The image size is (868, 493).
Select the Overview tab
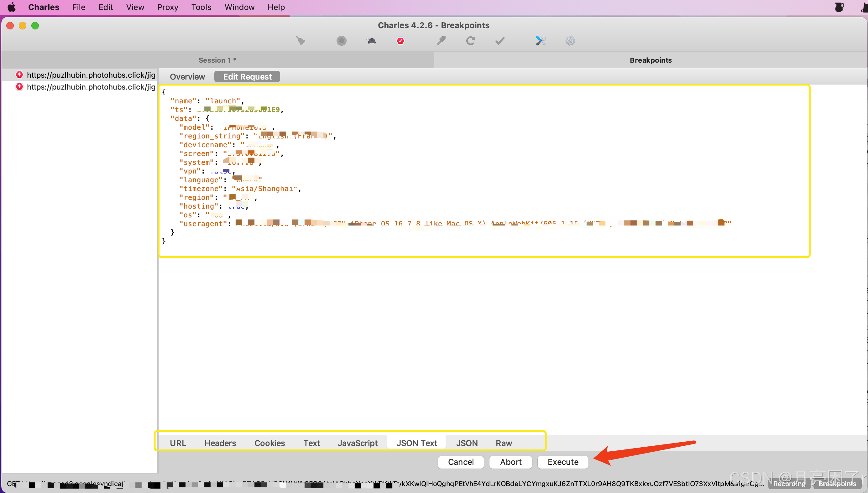(x=187, y=76)
